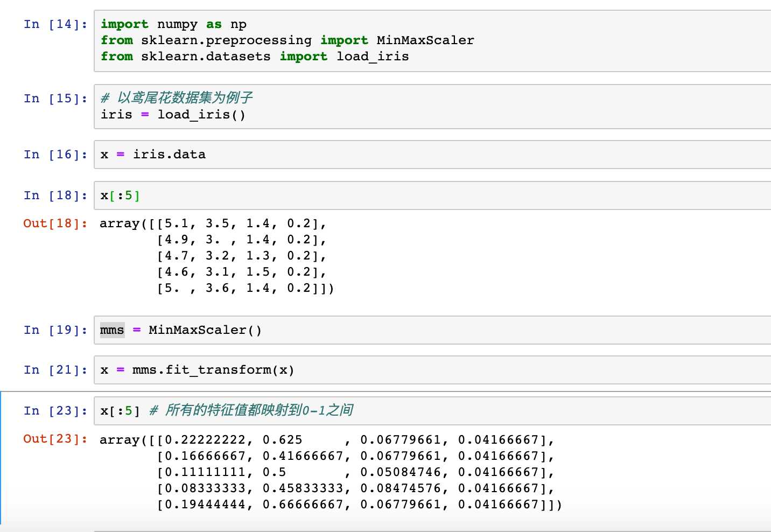Click the scaled value 0.66666667

coord(303,505)
